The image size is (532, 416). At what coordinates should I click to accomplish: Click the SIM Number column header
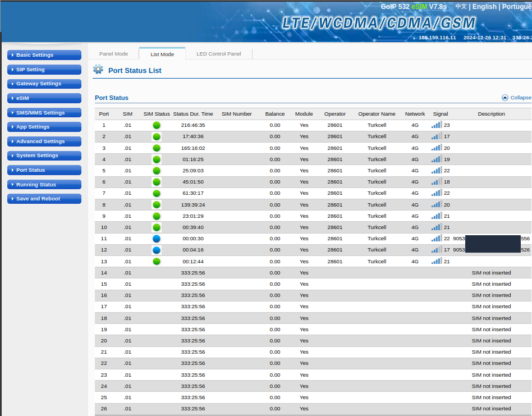coord(236,114)
